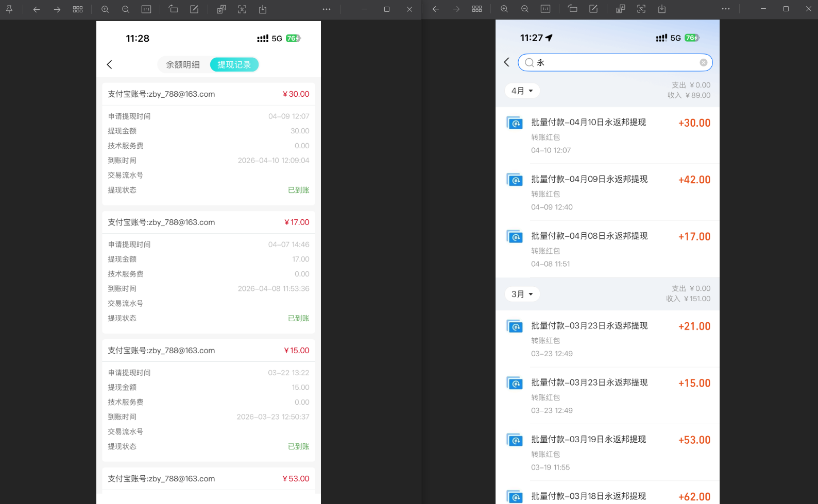Tap back chevron on the withdrawal records page

tap(109, 64)
